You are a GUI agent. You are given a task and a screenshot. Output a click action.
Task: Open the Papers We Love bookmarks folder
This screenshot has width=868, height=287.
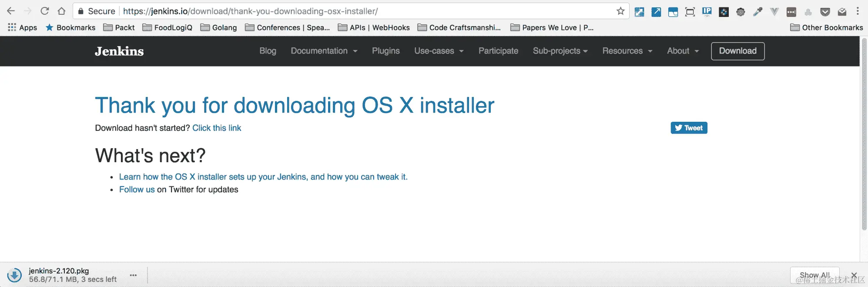[552, 27]
